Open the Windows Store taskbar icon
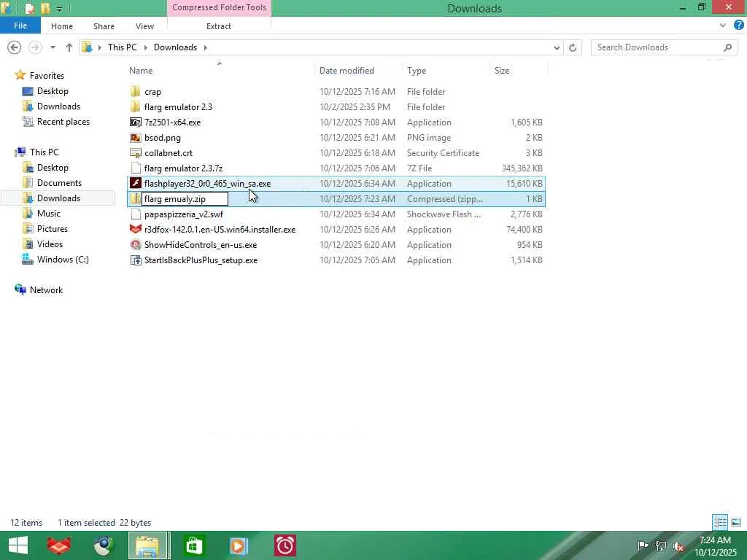This screenshot has height=560, width=747. coord(193,545)
